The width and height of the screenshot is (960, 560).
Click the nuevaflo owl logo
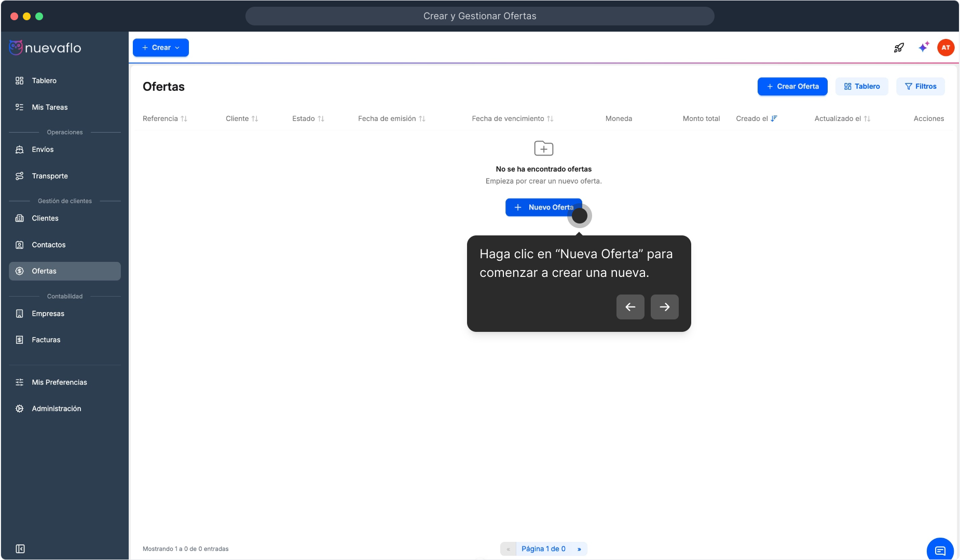tap(16, 48)
